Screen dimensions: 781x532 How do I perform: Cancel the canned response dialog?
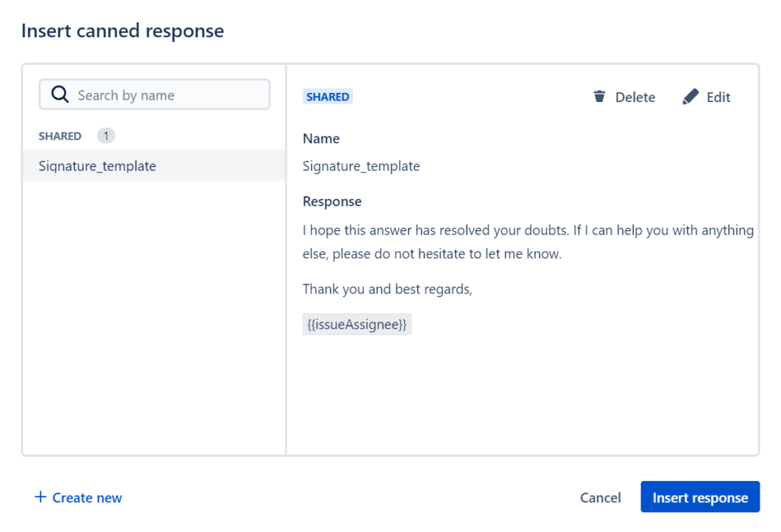click(x=600, y=498)
